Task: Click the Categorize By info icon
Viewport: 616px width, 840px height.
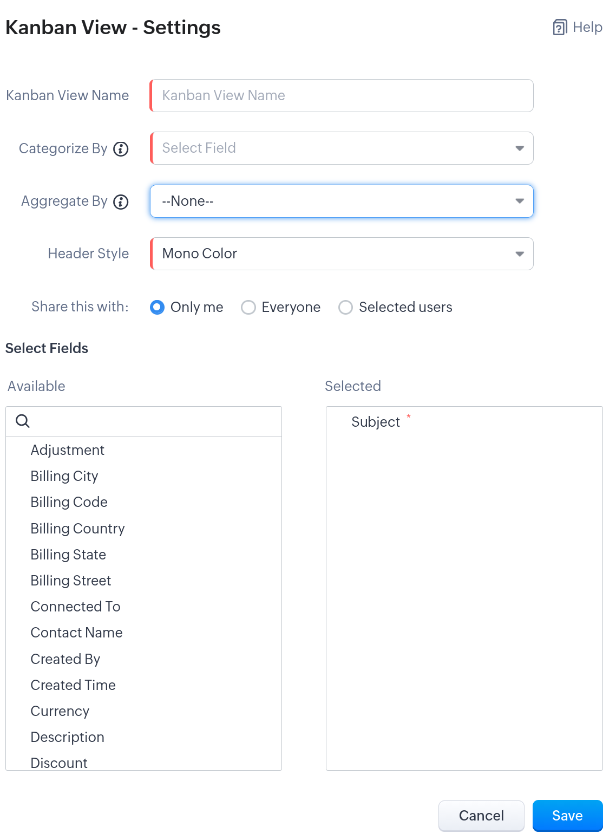Action: pyautogui.click(x=121, y=149)
